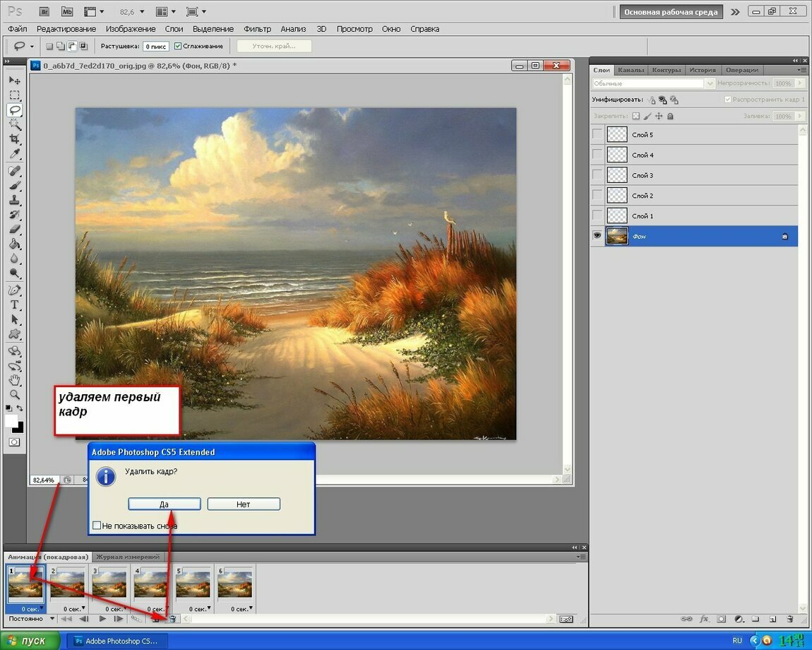The width and height of the screenshot is (812, 650).
Task: Select the Path Selection tool
Action: point(15,319)
